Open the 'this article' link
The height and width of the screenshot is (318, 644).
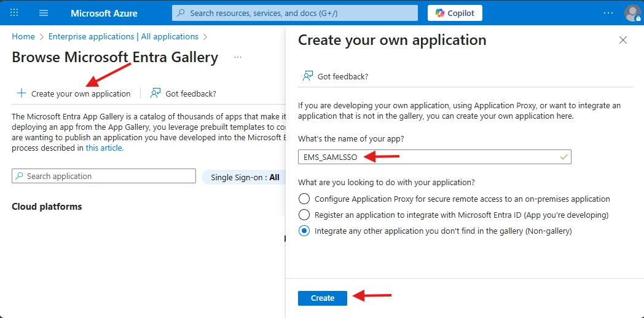[x=104, y=148]
